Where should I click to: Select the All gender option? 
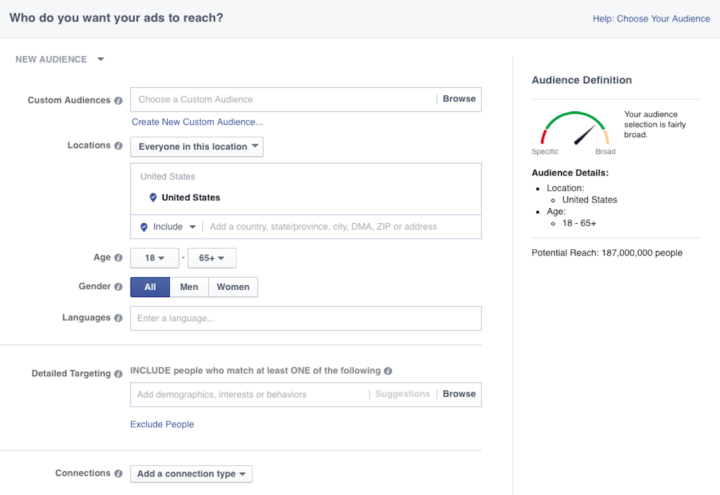click(x=150, y=287)
